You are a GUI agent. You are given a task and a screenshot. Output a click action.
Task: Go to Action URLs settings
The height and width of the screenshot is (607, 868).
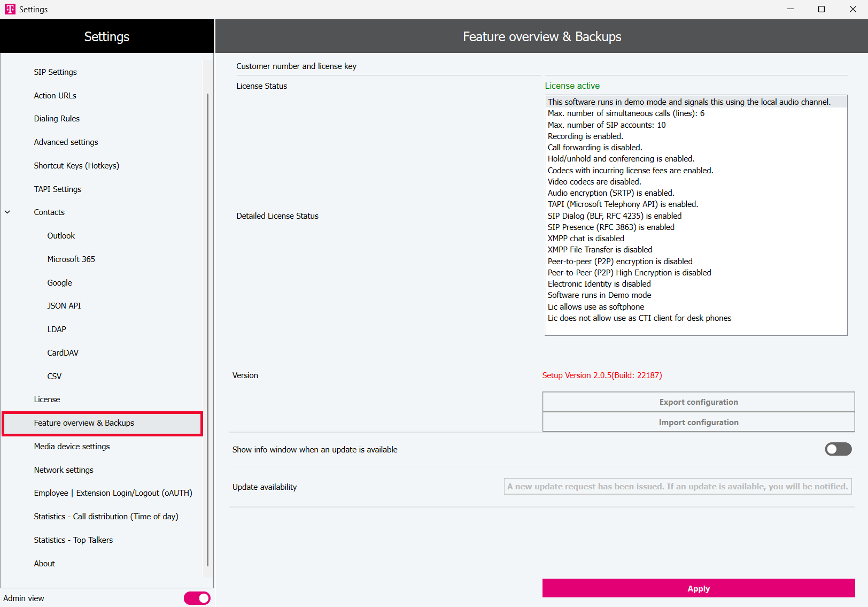point(55,96)
